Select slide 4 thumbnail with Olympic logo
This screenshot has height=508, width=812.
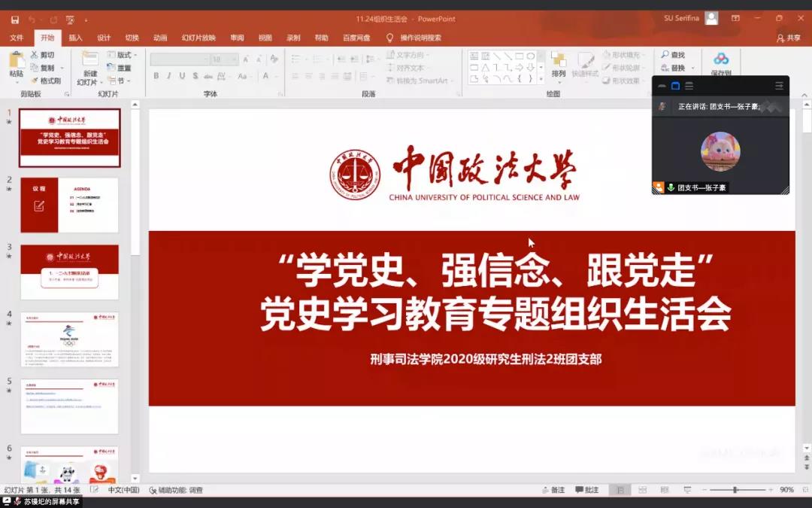[x=69, y=339]
